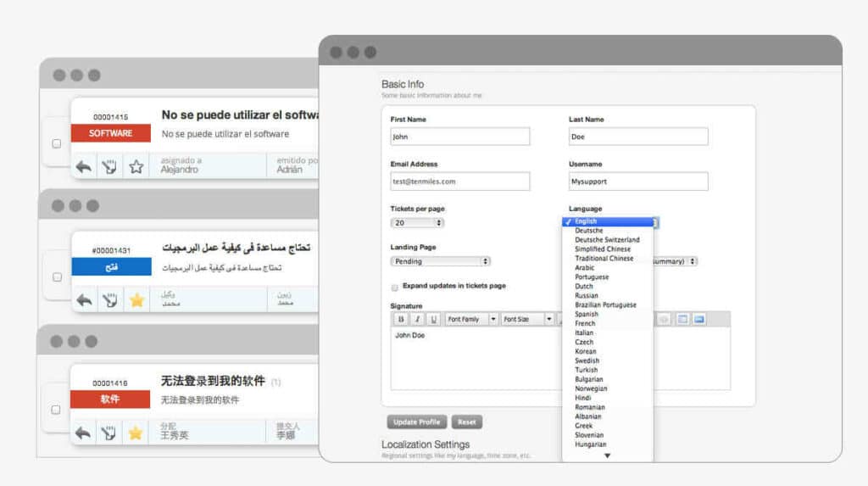Click Email Address field

(x=460, y=182)
